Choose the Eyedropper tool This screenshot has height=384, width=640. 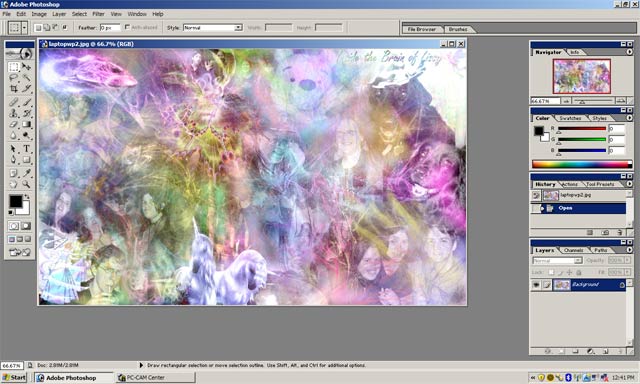coord(26,173)
